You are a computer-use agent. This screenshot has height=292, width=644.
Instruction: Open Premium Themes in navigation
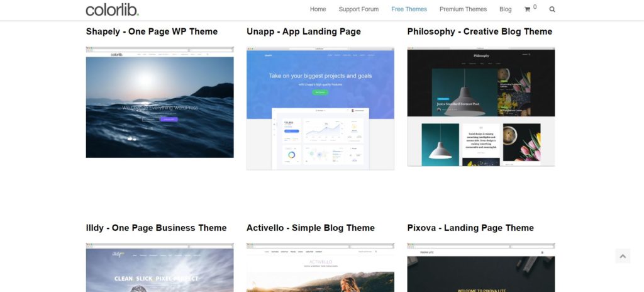463,9
